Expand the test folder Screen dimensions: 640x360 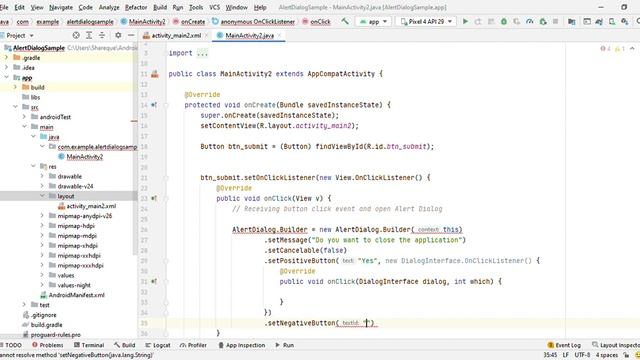(24, 304)
